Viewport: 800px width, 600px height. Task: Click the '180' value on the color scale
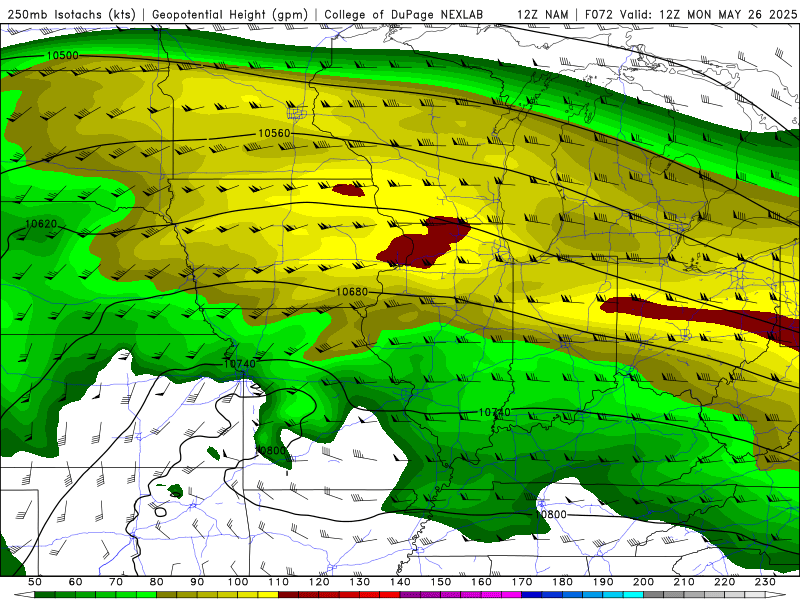click(563, 582)
